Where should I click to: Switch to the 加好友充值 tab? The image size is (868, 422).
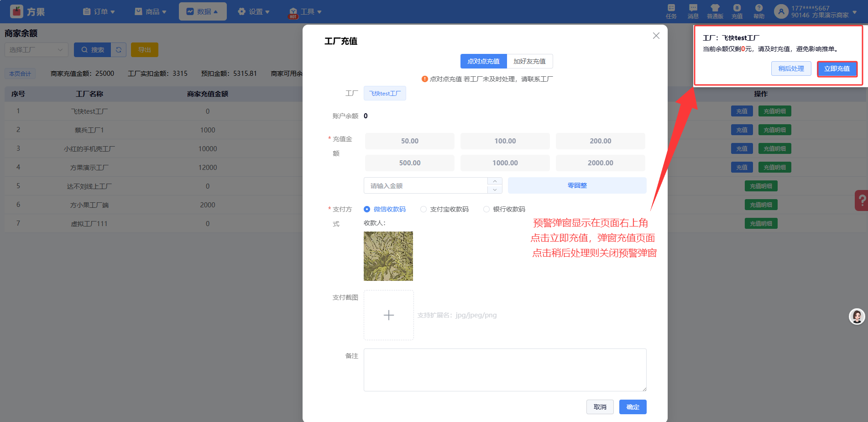click(529, 61)
